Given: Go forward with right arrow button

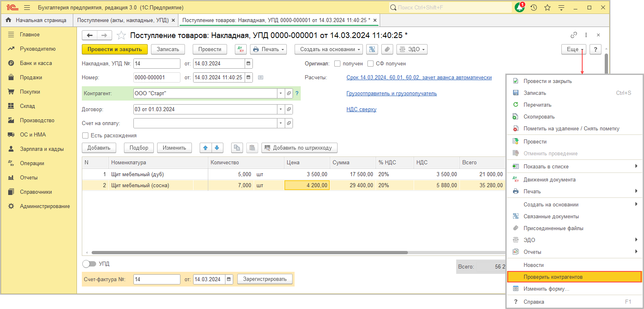Looking at the screenshot, I should (104, 36).
